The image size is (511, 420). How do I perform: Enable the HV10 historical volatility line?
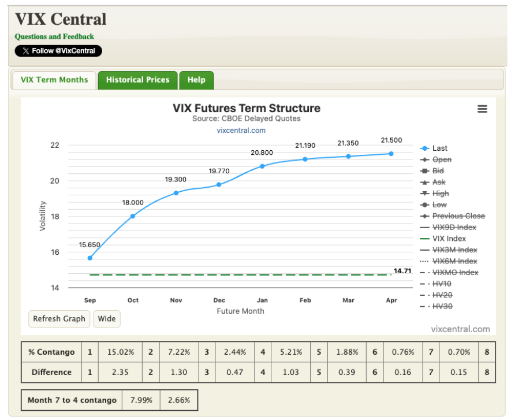pos(442,284)
